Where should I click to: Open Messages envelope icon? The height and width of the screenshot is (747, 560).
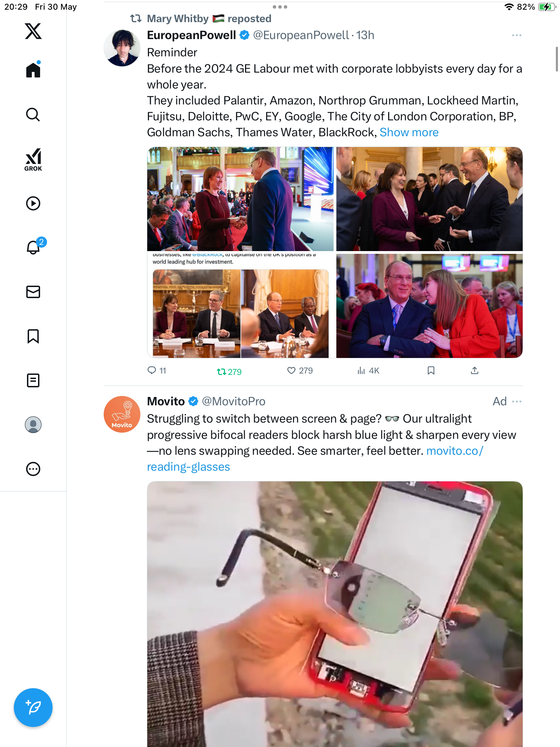coord(33,292)
